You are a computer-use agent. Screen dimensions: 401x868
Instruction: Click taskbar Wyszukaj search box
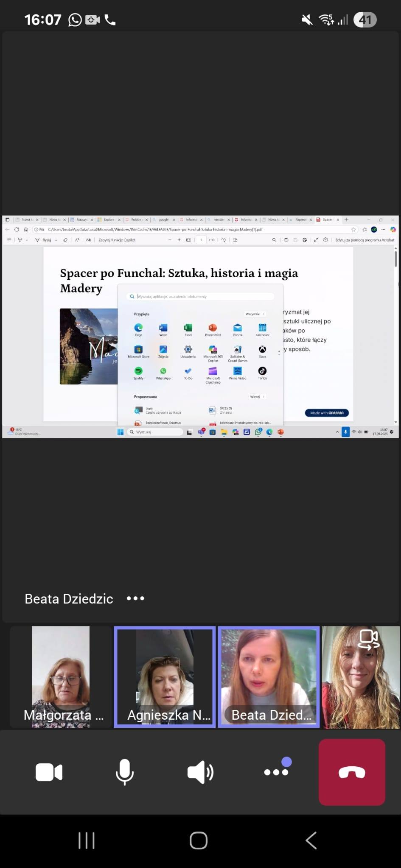click(155, 432)
